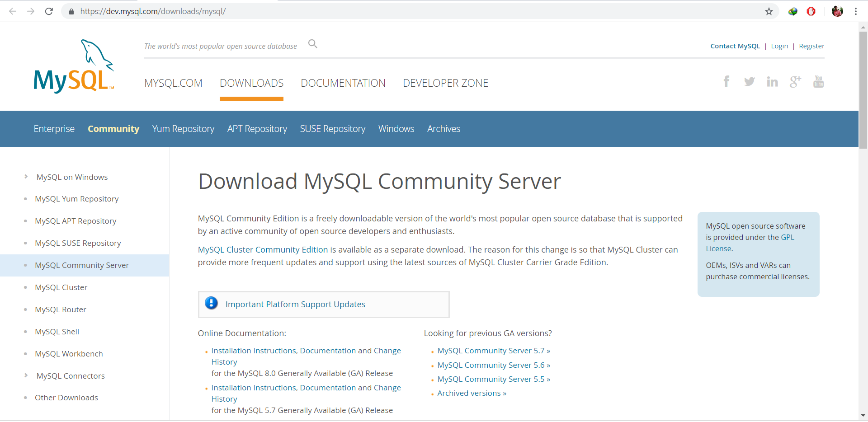This screenshot has height=422, width=868.
Task: Click the Login link
Action: click(779, 46)
